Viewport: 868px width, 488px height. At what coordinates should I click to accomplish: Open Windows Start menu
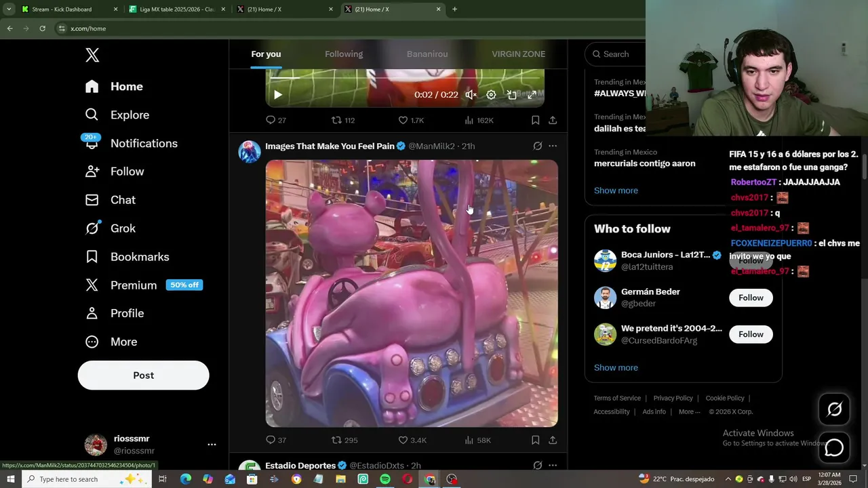pos(10,479)
